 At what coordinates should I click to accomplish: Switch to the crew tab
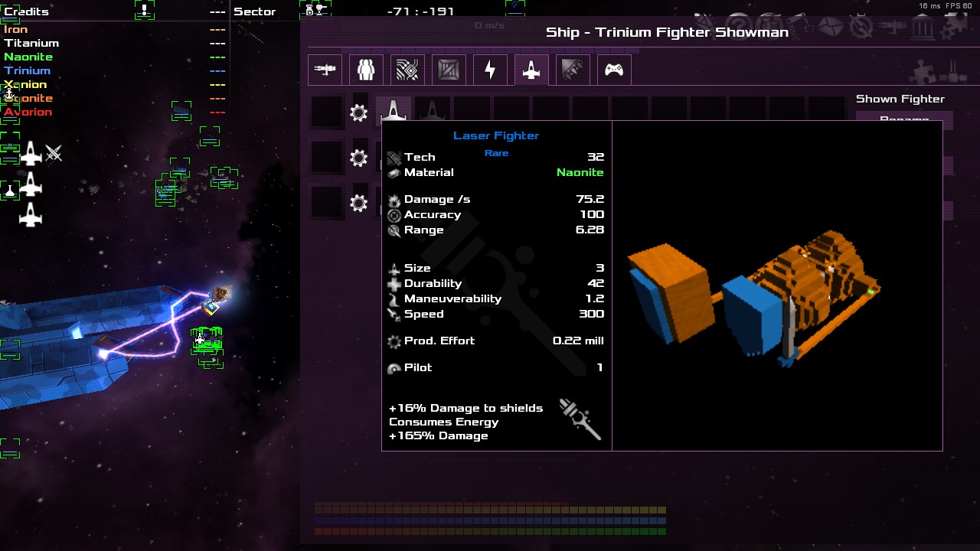pos(366,70)
